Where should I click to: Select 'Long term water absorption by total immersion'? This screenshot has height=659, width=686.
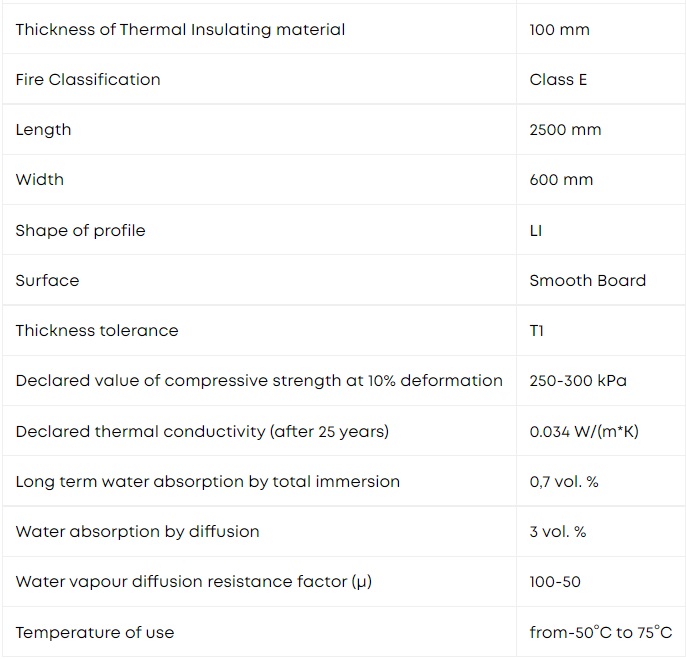click(x=208, y=482)
